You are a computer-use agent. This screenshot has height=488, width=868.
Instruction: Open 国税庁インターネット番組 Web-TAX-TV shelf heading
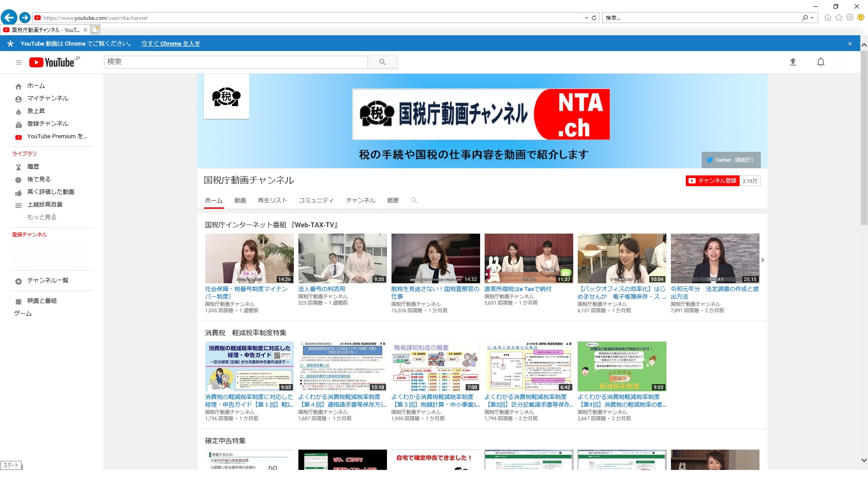point(272,225)
